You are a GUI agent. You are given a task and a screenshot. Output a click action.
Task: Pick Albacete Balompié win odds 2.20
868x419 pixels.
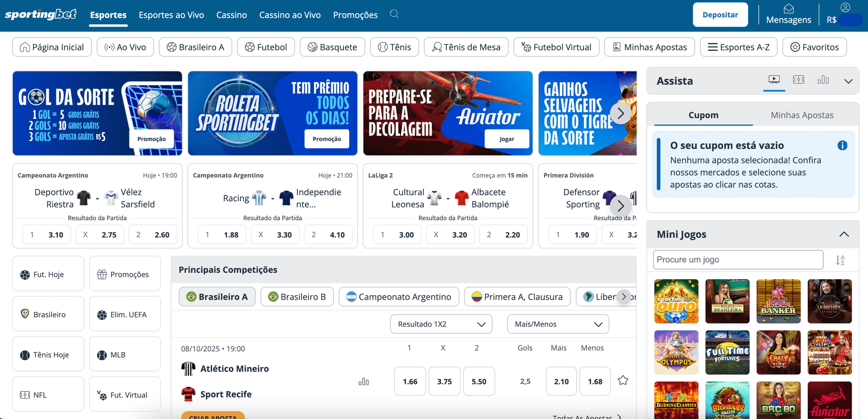[503, 234]
